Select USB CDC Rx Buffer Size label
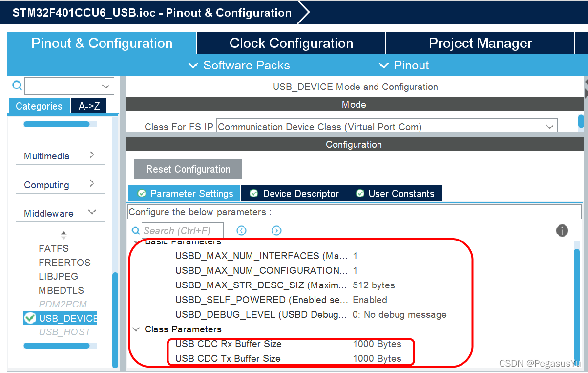The width and height of the screenshot is (588, 373). coord(228,344)
